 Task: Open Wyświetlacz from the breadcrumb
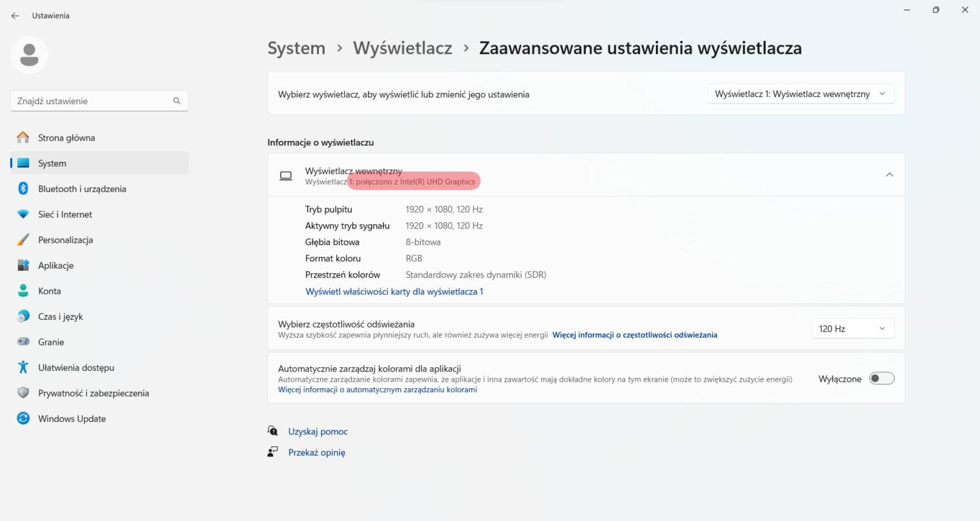(x=403, y=47)
